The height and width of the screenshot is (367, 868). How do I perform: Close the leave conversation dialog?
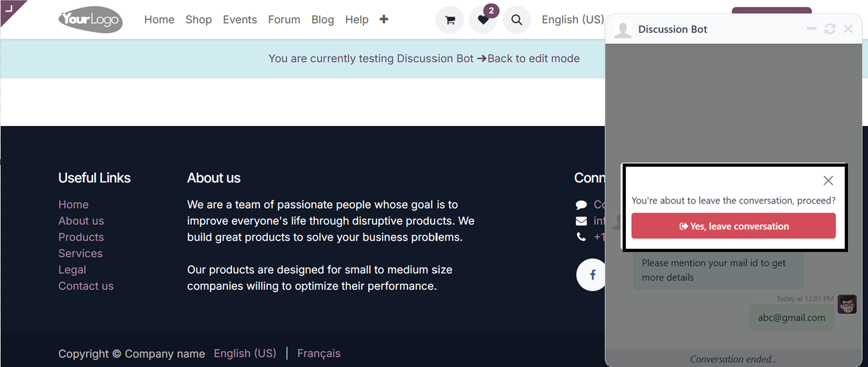coord(828,180)
